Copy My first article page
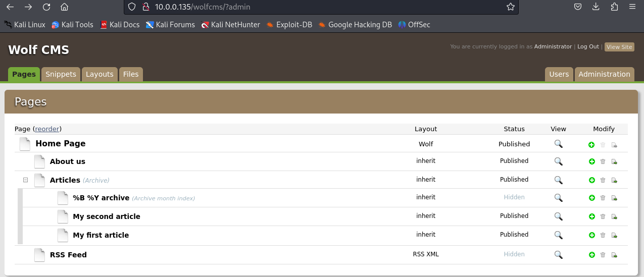644x277 pixels. tap(614, 236)
